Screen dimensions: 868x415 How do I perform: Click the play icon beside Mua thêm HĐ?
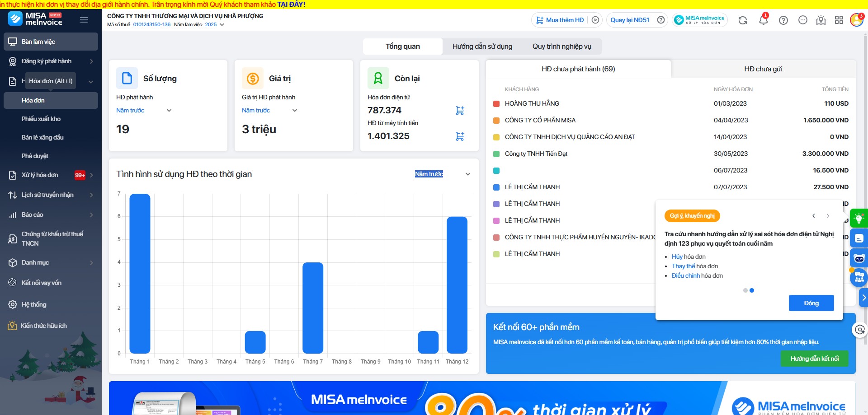[595, 20]
